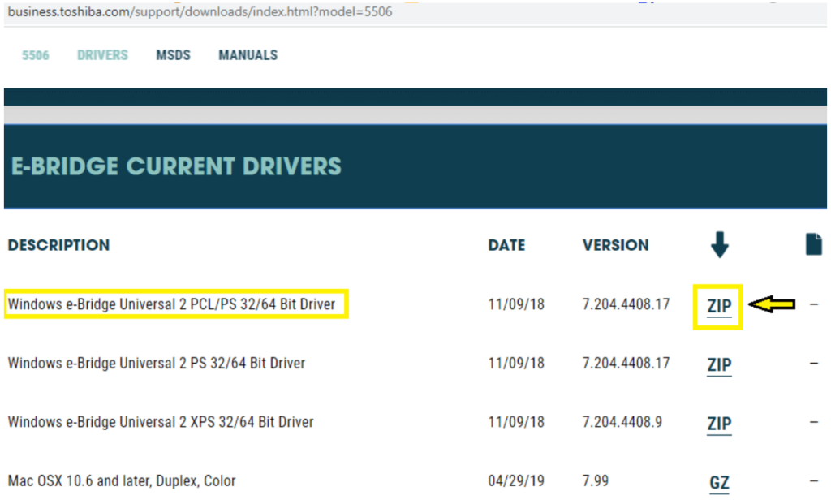Click the E-BRIDGE CURRENT DRIVERS heading
Viewport: 831px width, 504px height.
click(176, 166)
